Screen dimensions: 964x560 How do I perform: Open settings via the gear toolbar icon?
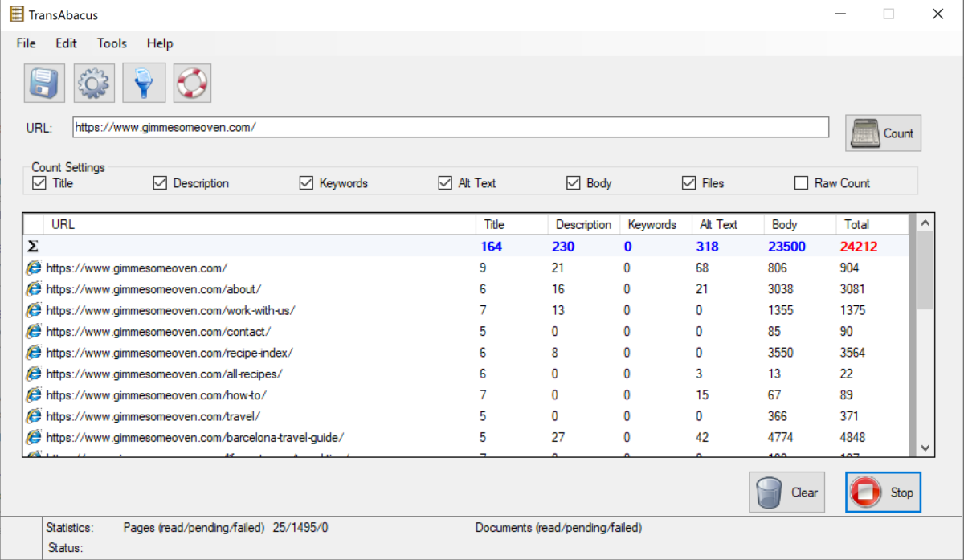[94, 83]
